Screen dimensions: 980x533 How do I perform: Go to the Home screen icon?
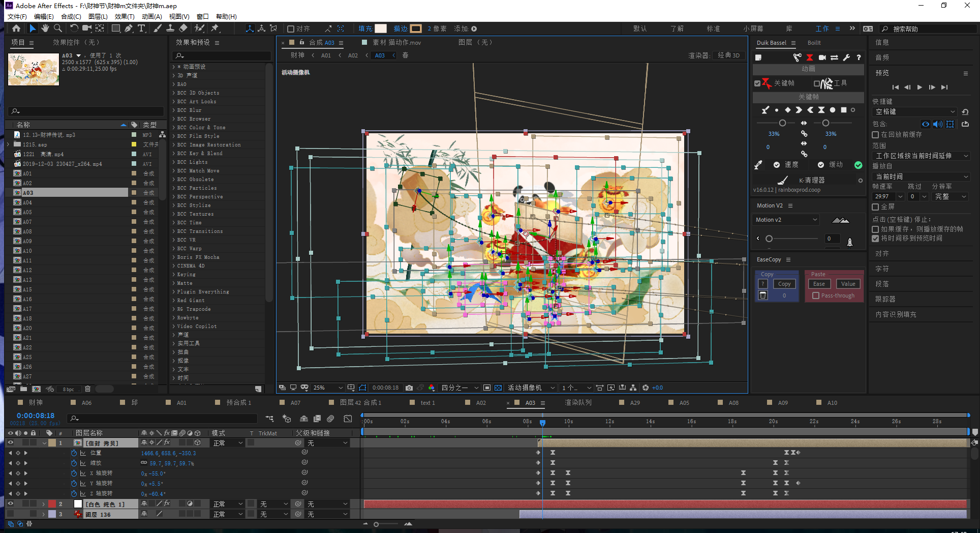(16, 28)
